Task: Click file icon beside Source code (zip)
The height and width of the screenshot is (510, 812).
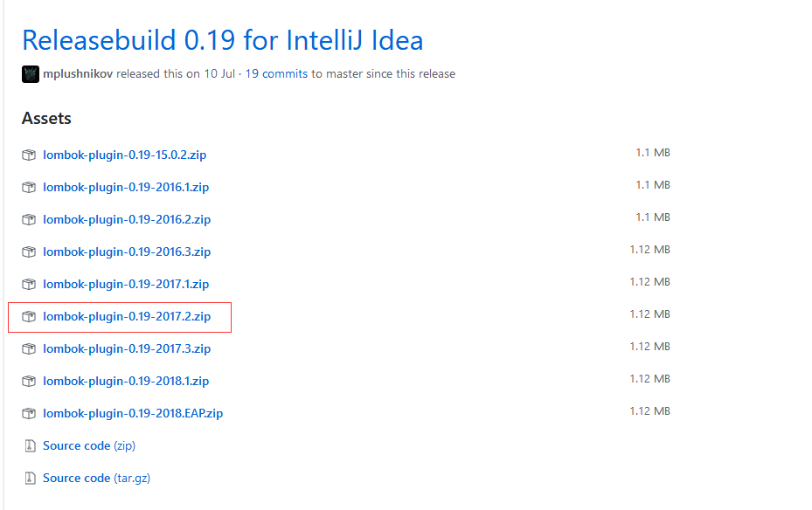Action: pos(29,446)
